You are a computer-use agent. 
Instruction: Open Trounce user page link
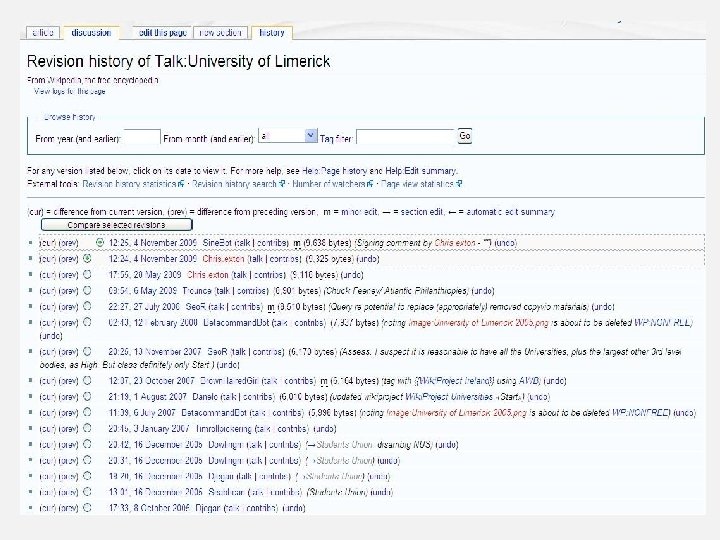(x=198, y=291)
